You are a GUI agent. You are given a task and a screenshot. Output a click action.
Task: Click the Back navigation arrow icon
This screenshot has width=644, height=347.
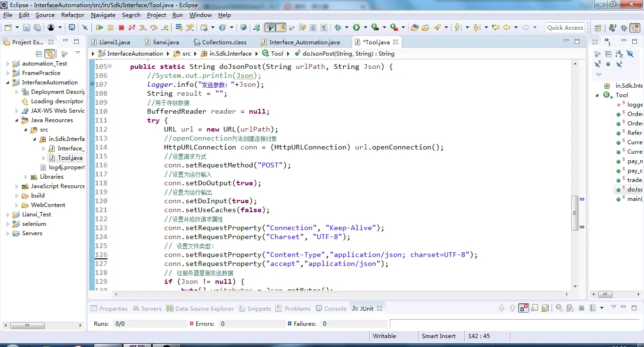pyautogui.click(x=507, y=28)
